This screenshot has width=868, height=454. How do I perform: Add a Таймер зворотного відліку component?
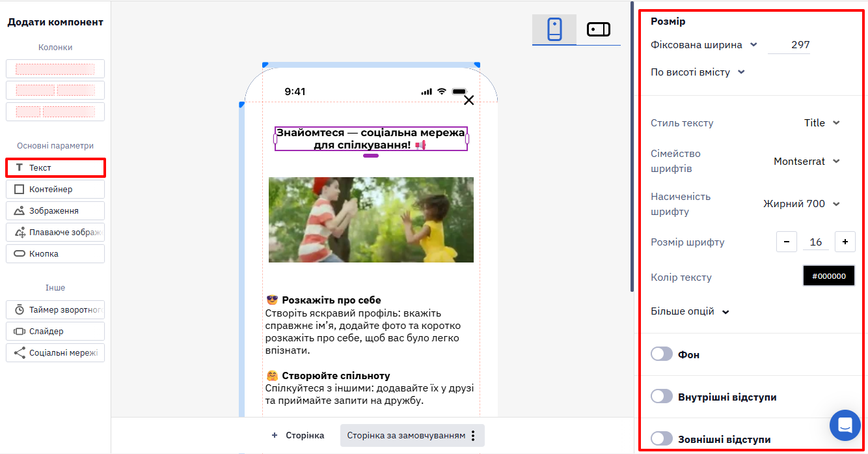pyautogui.click(x=55, y=309)
